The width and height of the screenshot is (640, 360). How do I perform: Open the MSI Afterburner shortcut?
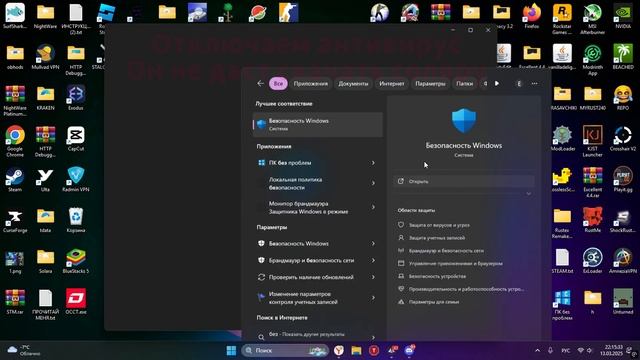[x=593, y=19]
